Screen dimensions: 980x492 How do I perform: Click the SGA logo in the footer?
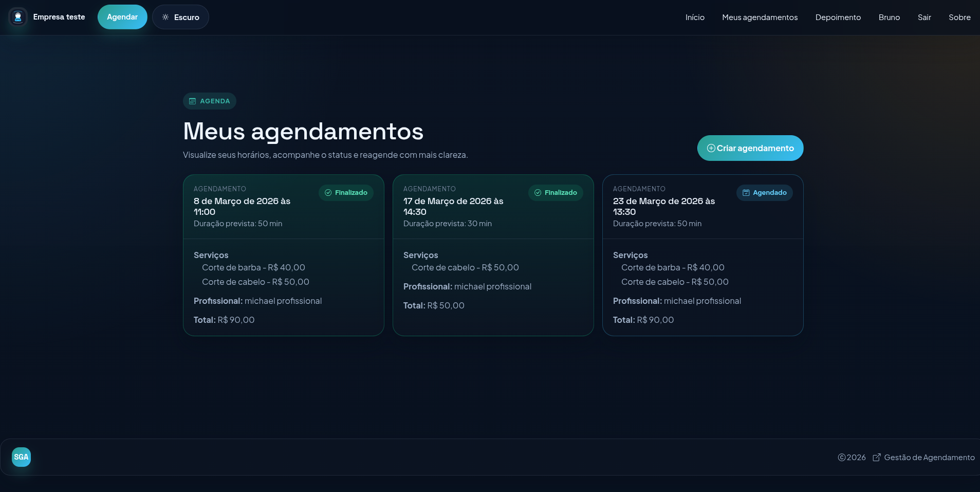[21, 457]
